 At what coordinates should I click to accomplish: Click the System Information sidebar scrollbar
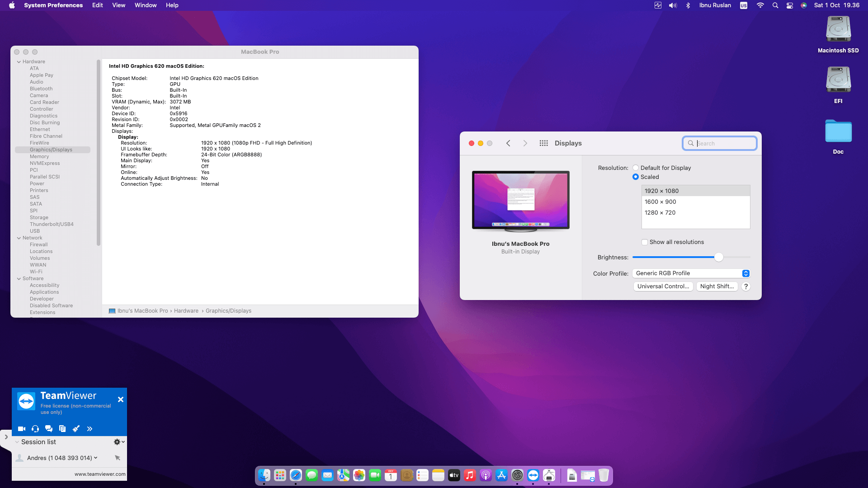pos(99,153)
